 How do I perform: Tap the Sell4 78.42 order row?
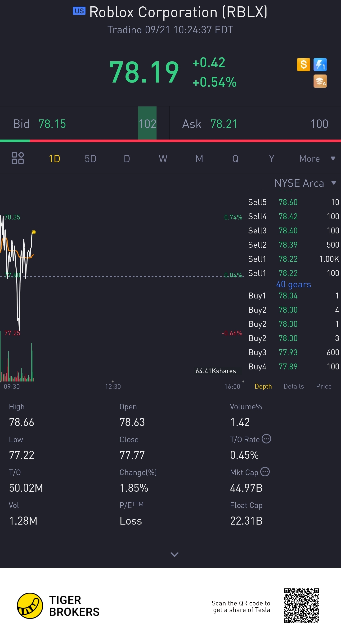(293, 216)
